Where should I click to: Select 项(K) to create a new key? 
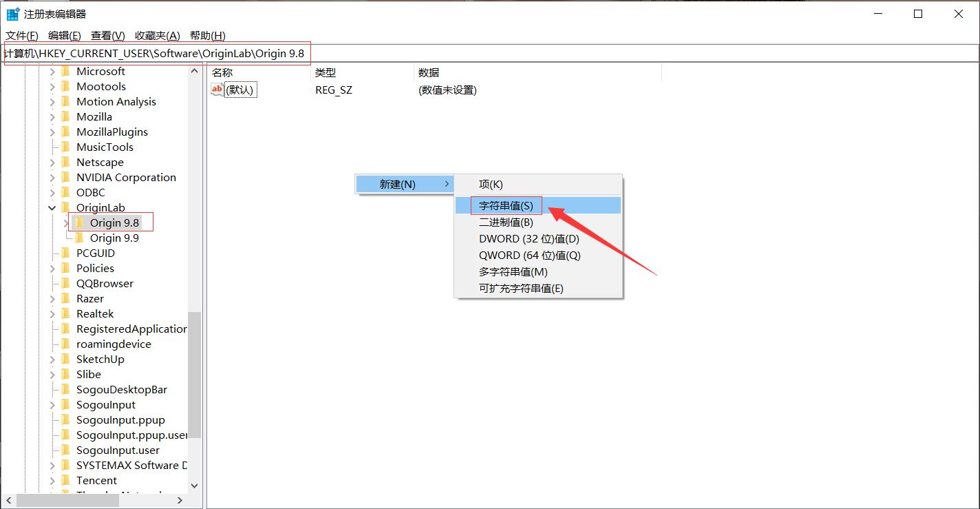538,185
